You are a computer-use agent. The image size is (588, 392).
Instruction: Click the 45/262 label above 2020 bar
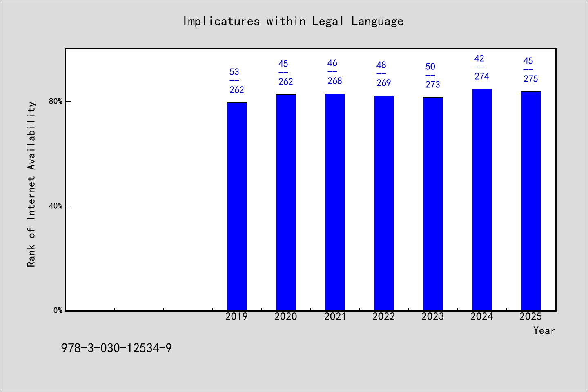coord(286,73)
